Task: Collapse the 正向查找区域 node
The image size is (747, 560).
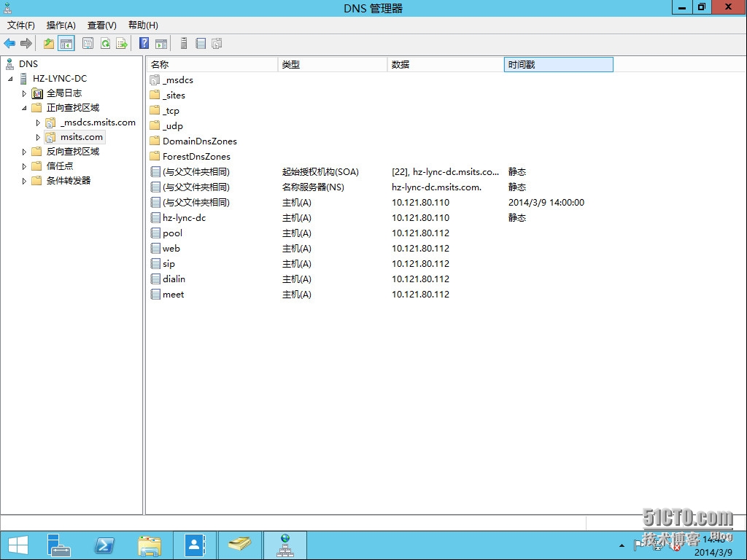Action: [24, 108]
